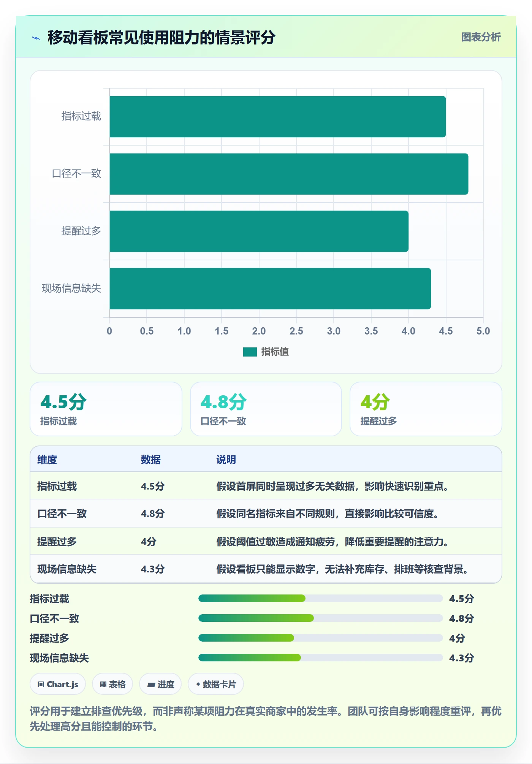Select the 进度 tag chip

coord(160,684)
